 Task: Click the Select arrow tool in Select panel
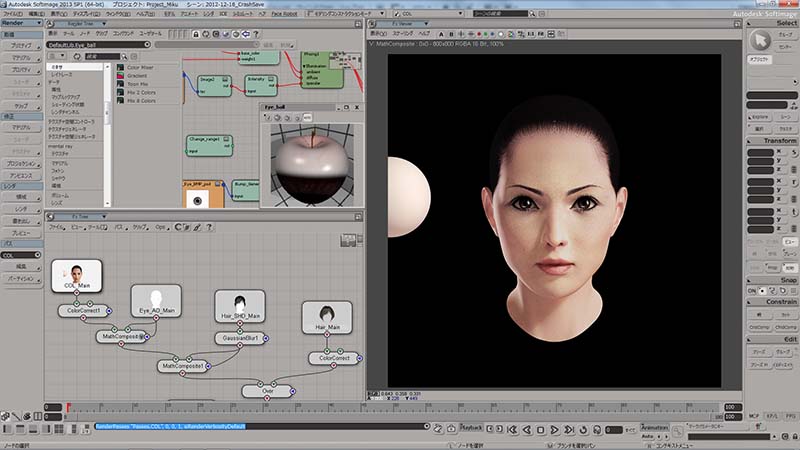(x=760, y=40)
